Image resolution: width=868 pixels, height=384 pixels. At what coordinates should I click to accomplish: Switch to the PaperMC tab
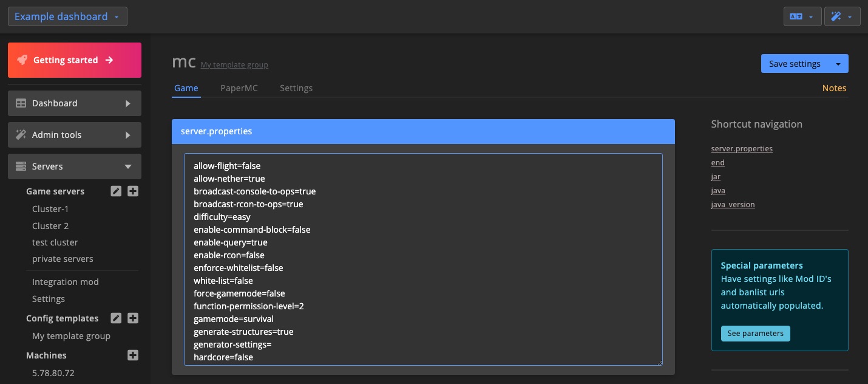(239, 88)
